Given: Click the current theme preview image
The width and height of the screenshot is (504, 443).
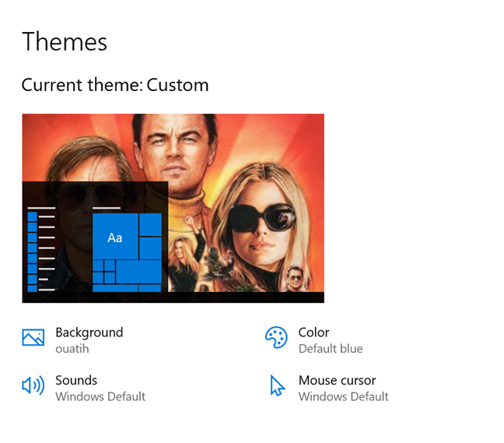Looking at the screenshot, I should click(173, 208).
